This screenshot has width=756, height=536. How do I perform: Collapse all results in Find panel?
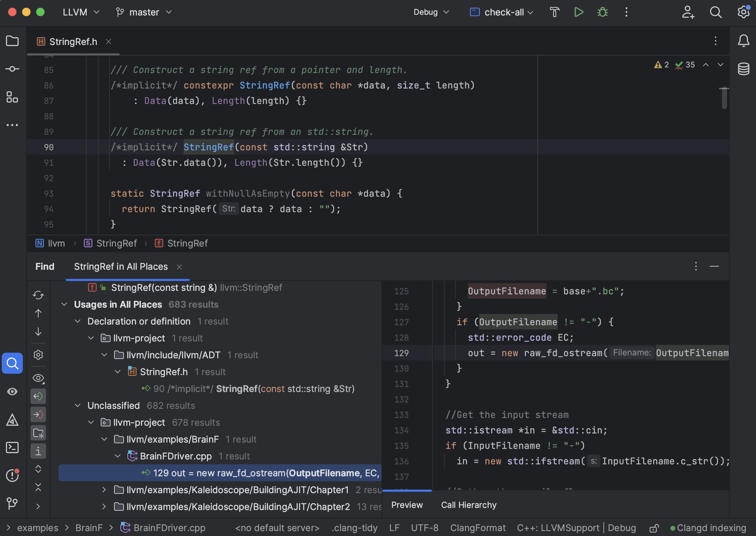[x=38, y=488]
